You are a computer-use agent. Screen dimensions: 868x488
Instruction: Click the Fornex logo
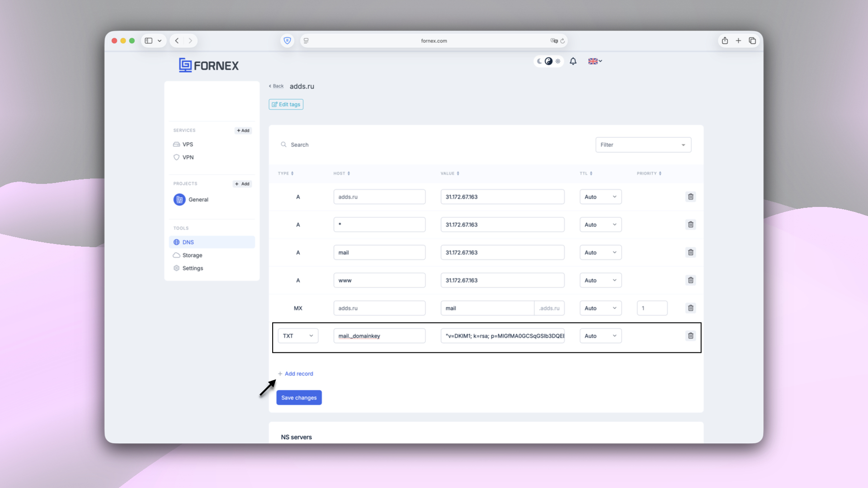[x=208, y=65]
